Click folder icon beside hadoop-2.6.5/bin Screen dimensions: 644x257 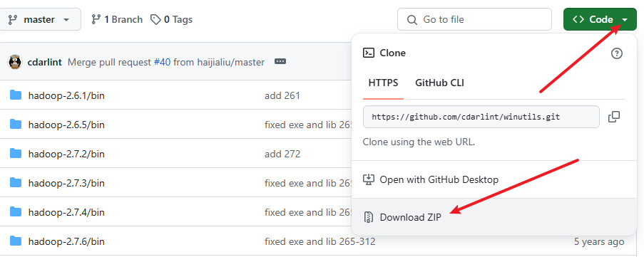(x=16, y=124)
